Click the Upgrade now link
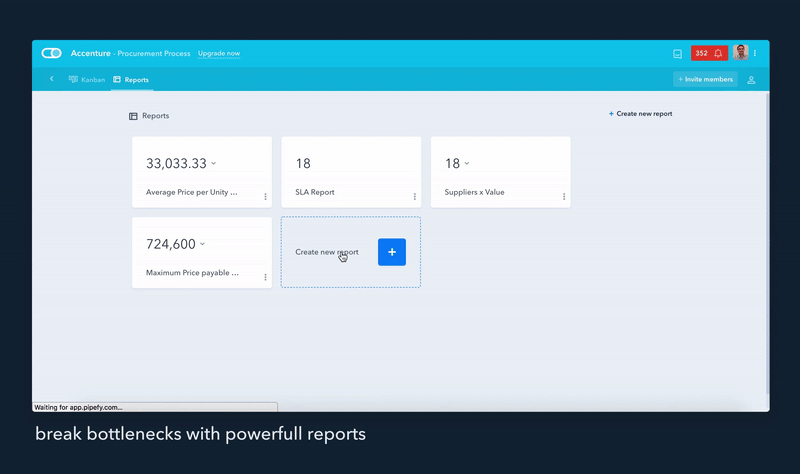 tap(219, 53)
